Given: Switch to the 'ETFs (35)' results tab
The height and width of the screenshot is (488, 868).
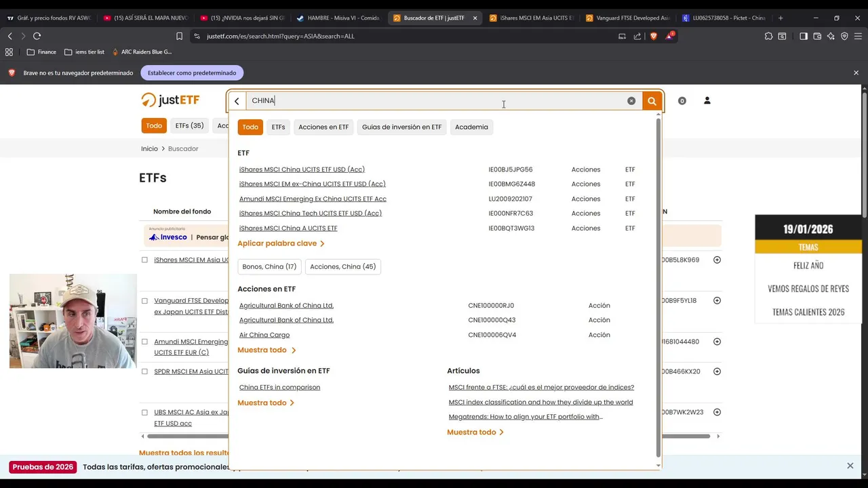Looking at the screenshot, I should (x=189, y=125).
